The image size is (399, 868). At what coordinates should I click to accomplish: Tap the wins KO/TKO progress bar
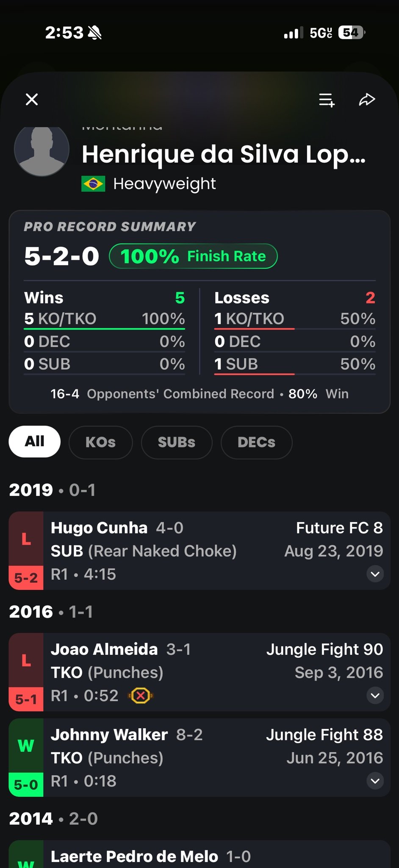pos(105,328)
